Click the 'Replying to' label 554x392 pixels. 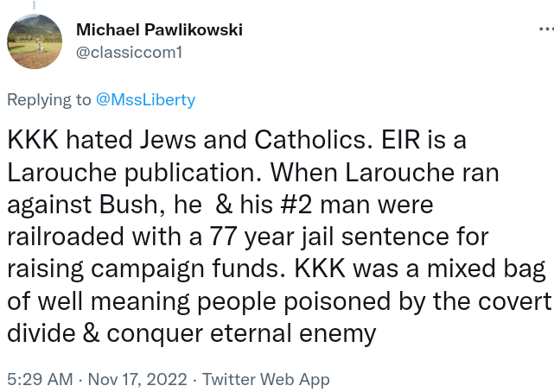coord(48,99)
